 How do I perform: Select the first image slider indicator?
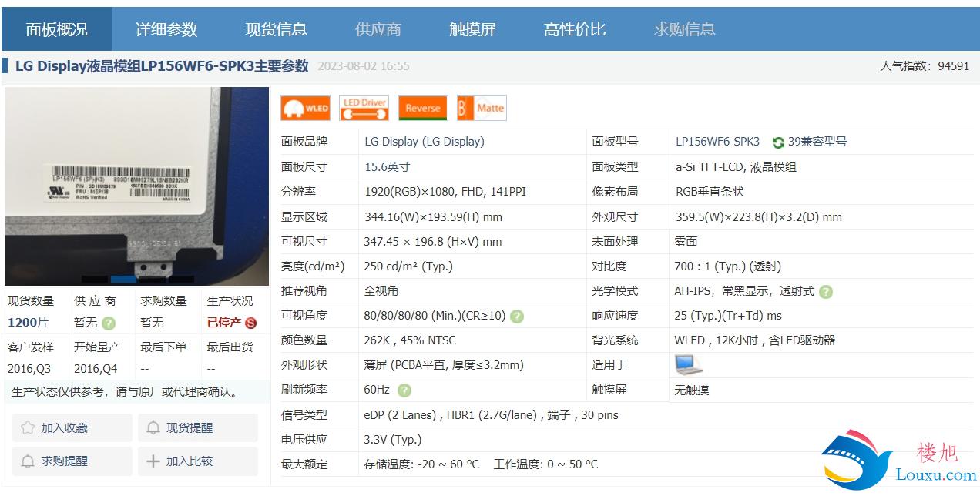95,279
